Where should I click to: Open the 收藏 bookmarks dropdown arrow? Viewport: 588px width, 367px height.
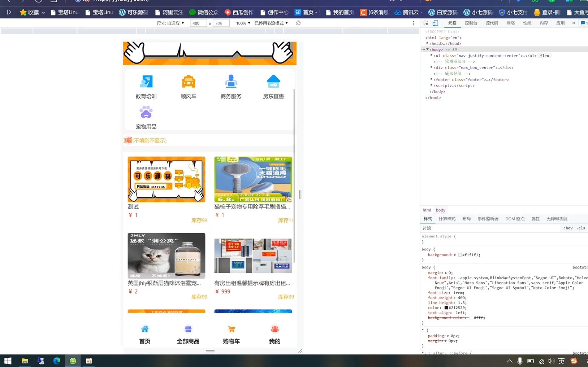point(43,12)
